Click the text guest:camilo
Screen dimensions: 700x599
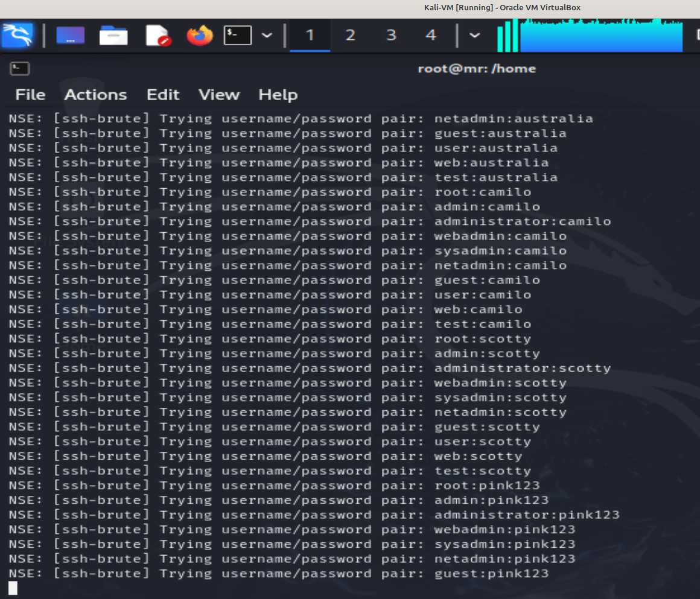(488, 280)
